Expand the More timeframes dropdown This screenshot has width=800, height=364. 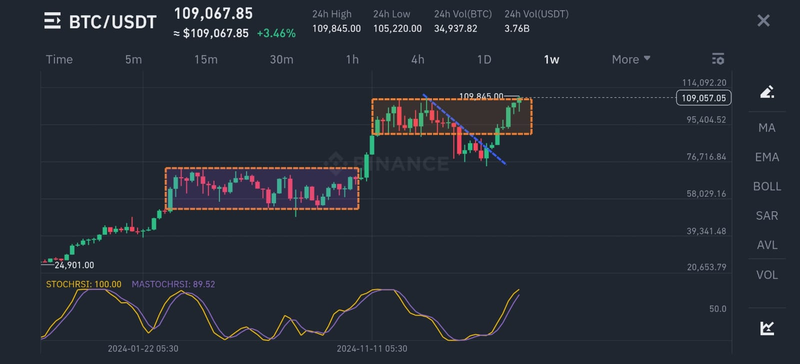point(631,60)
